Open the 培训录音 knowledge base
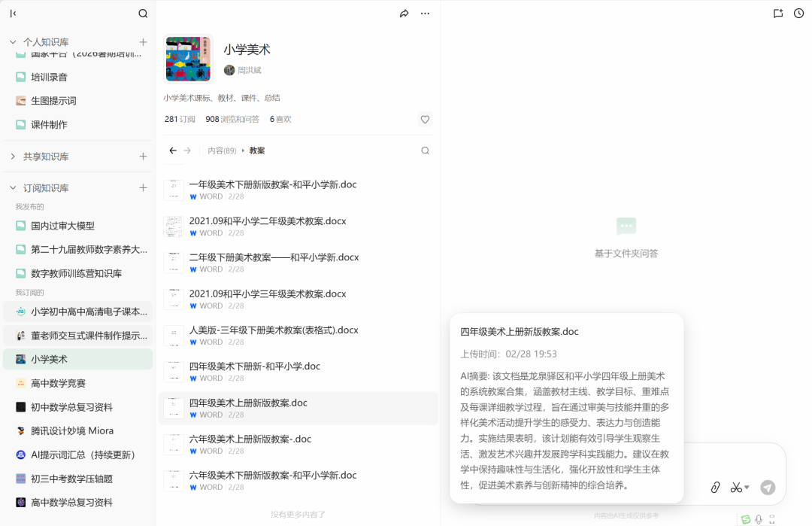The width and height of the screenshot is (812, 526). [77, 78]
